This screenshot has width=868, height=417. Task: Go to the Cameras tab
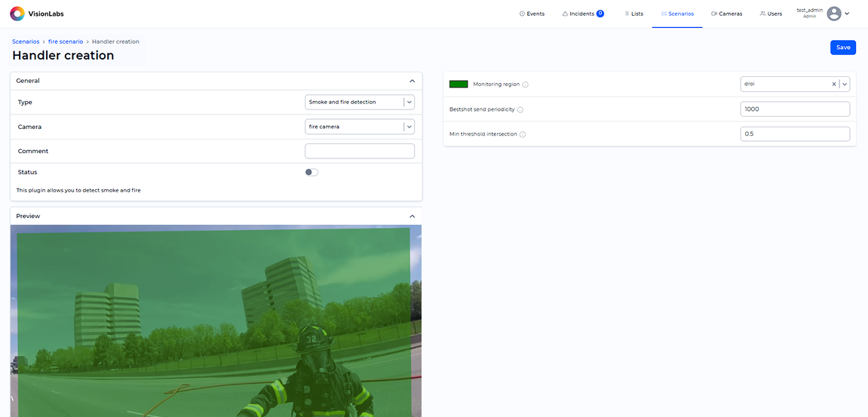click(726, 14)
